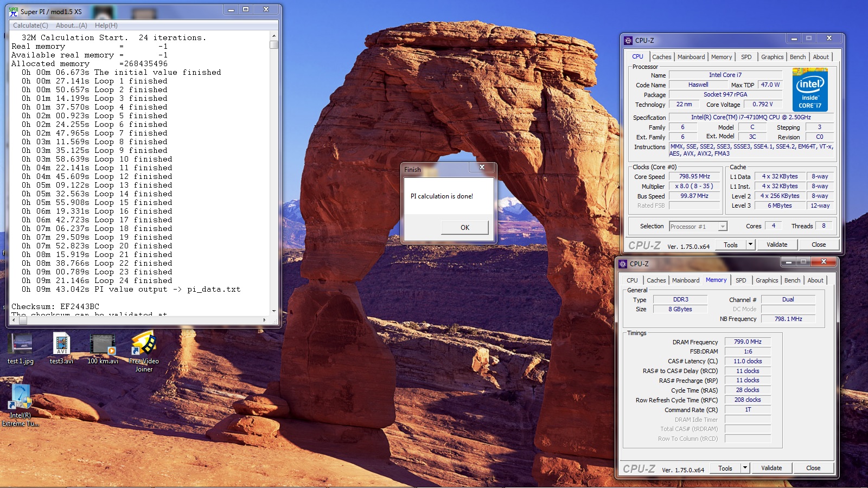Switch to Caches tab in lower CPU-Z
Image resolution: width=868 pixels, height=488 pixels.
tap(656, 280)
